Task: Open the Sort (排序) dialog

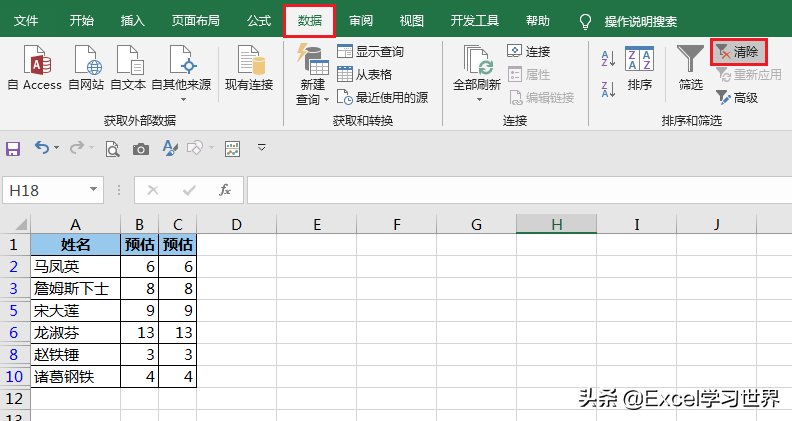Action: 639,68
